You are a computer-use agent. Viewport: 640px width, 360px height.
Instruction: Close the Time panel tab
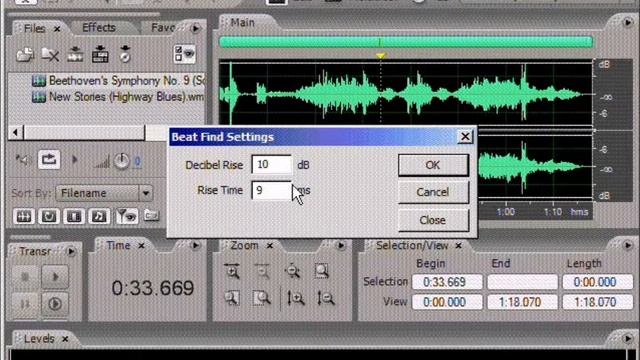pos(141,246)
